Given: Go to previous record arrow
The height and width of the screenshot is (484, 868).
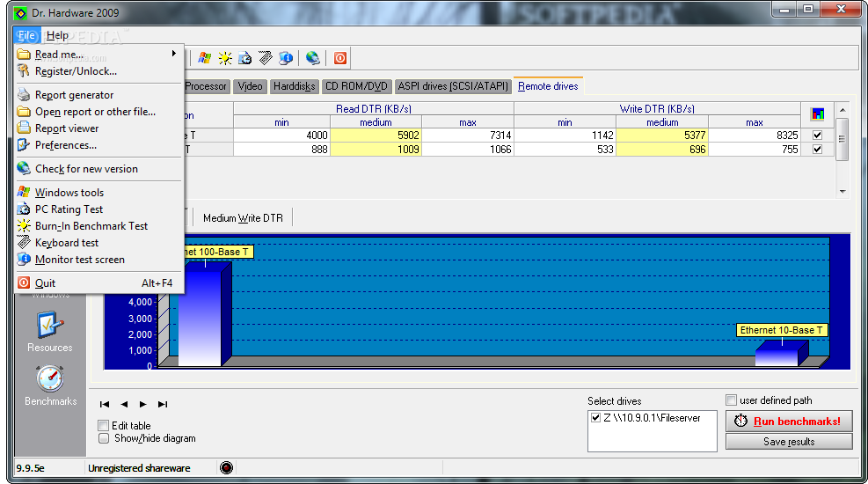Looking at the screenshot, I should click(124, 404).
